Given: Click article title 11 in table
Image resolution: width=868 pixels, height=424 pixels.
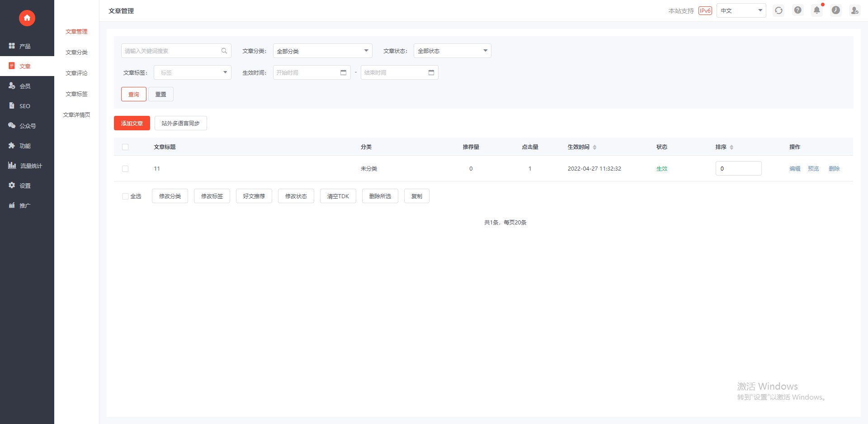Looking at the screenshot, I should [157, 169].
